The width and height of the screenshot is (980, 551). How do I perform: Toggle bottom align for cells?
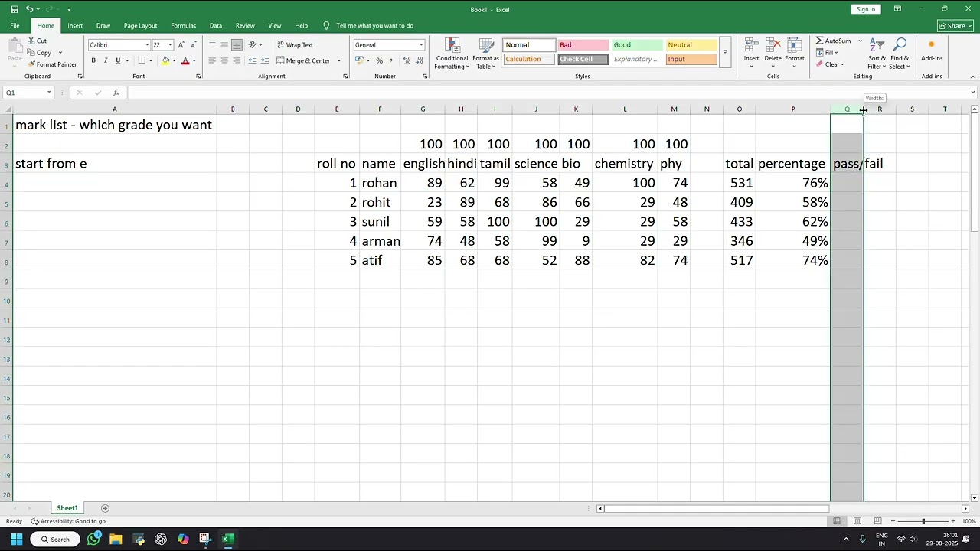237,45
